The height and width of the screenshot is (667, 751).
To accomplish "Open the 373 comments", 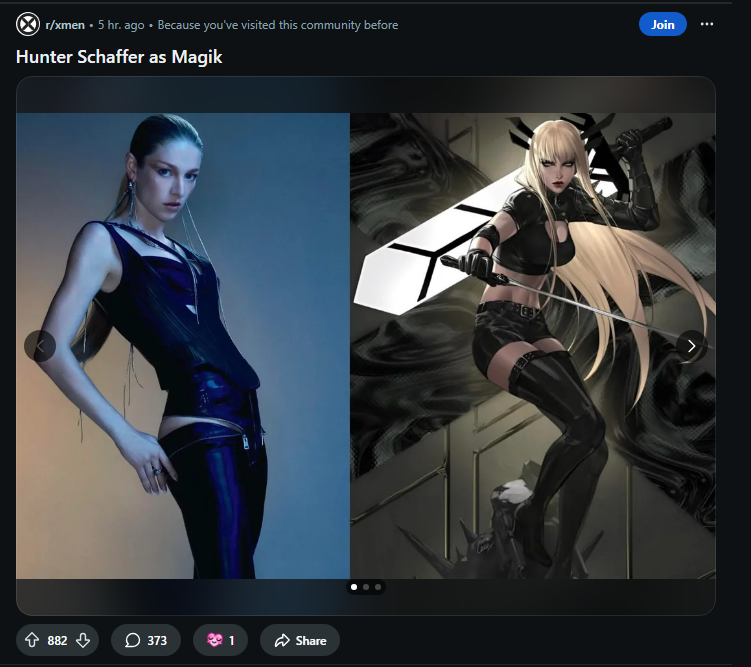I will tap(146, 640).
